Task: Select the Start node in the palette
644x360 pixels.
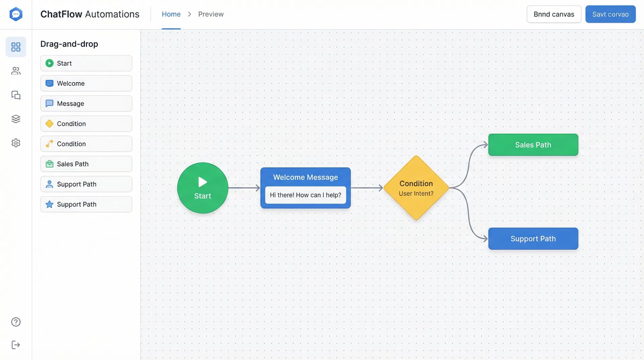Action: click(x=86, y=63)
